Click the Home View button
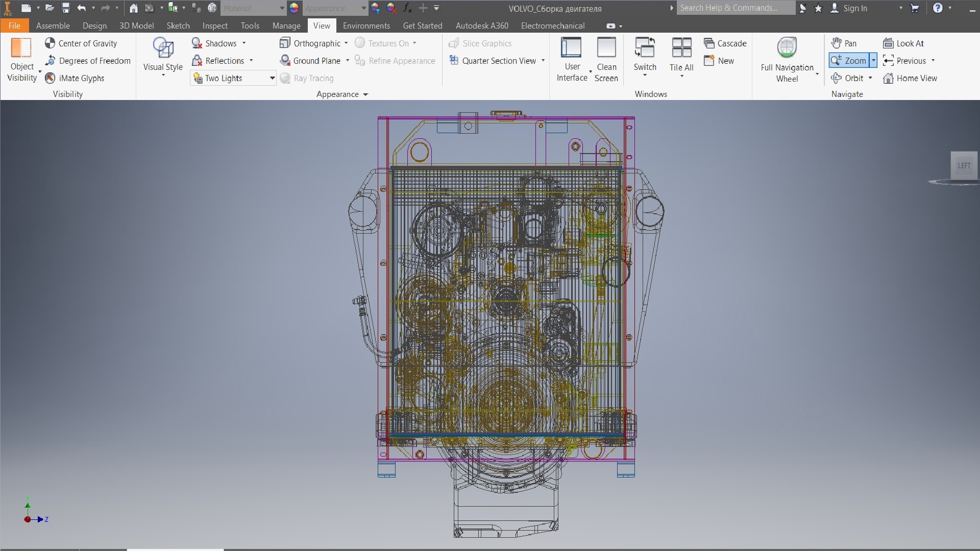 pyautogui.click(x=911, y=78)
